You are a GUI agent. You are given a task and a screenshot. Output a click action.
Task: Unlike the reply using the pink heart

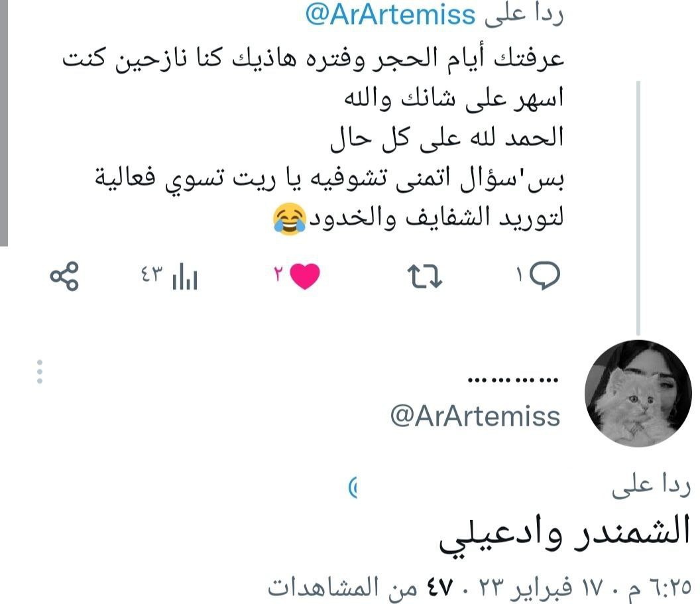[305, 276]
